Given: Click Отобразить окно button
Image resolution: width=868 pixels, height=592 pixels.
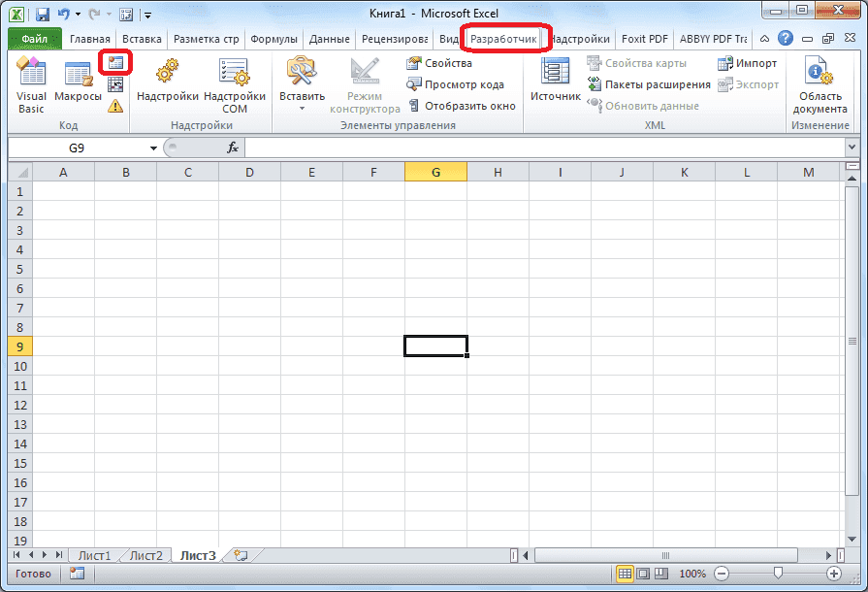Looking at the screenshot, I should tap(462, 106).
